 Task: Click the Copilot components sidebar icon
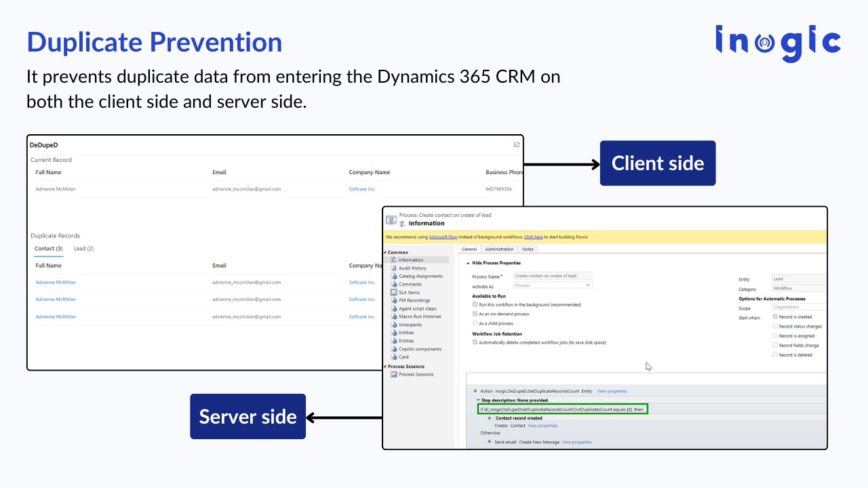pyautogui.click(x=393, y=349)
